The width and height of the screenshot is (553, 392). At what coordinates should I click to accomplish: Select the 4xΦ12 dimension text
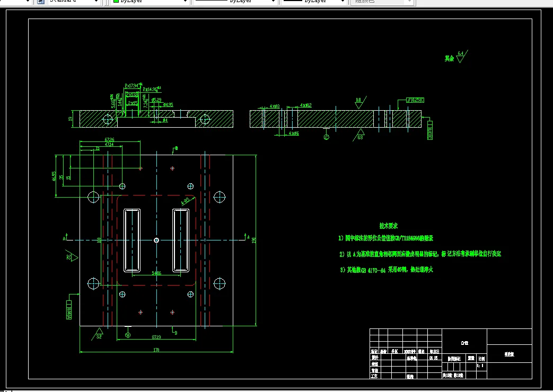point(306,105)
